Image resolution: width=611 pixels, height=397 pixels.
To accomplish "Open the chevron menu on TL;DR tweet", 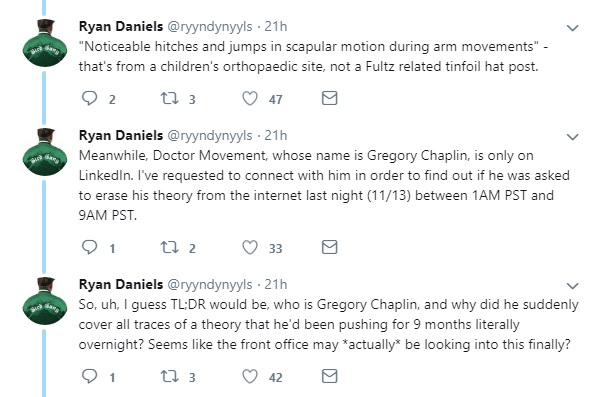I will click(x=572, y=286).
